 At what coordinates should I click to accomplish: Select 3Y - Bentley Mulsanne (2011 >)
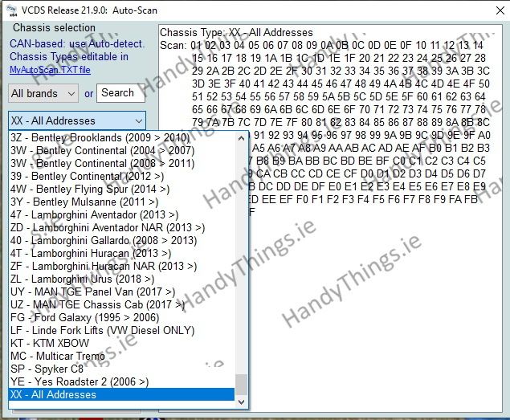(x=121, y=202)
